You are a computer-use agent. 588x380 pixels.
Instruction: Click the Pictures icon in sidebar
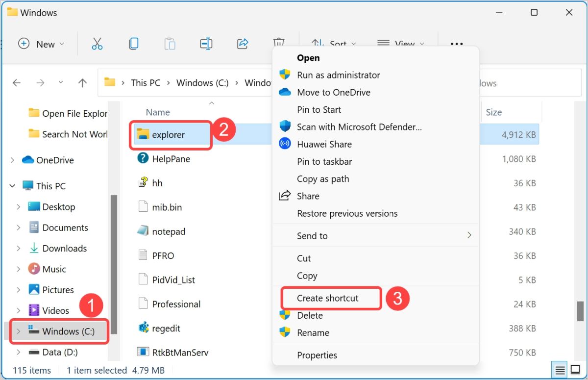click(34, 289)
